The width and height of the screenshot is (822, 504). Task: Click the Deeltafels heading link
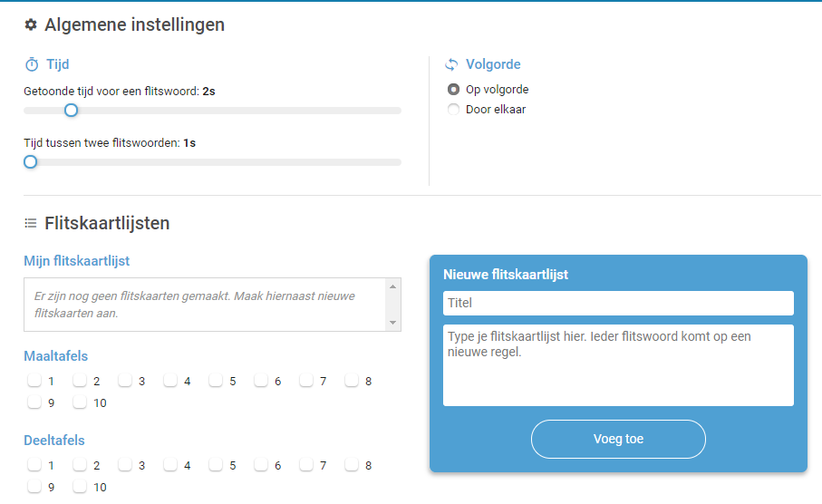pos(54,441)
